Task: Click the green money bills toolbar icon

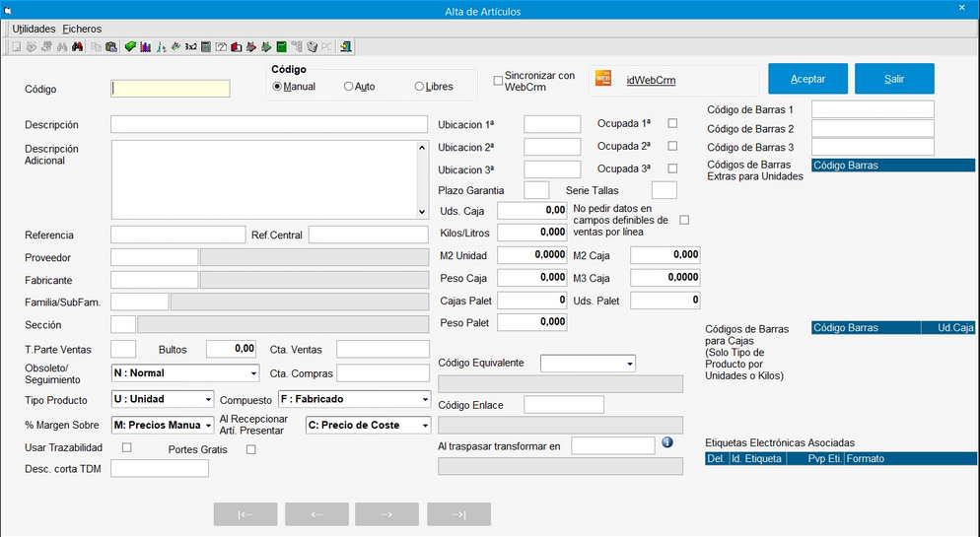Action: coord(130,47)
